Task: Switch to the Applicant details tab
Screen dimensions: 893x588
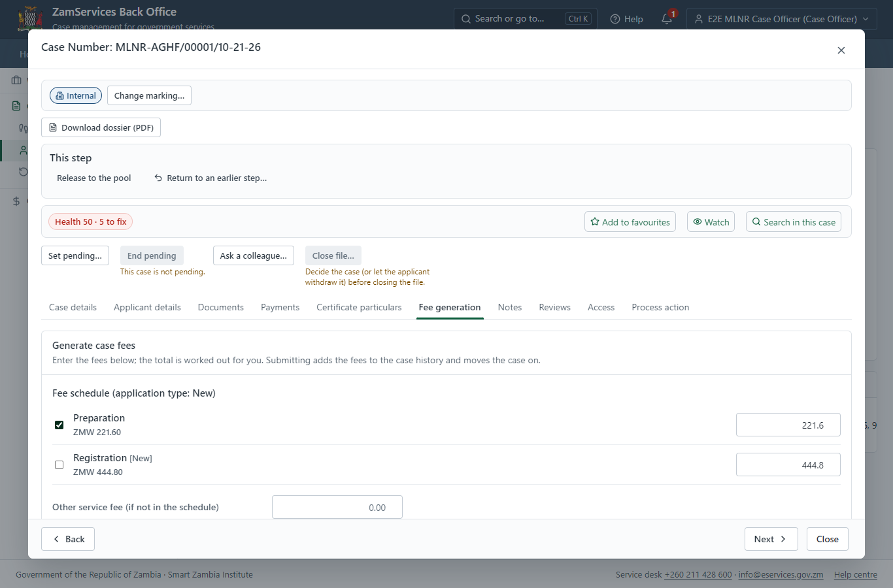Action: 147,307
